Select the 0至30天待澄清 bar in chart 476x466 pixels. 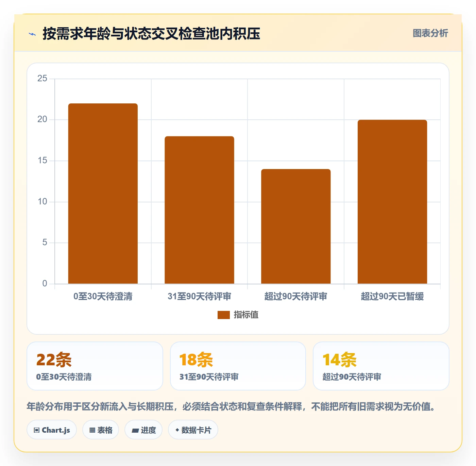[103, 194]
